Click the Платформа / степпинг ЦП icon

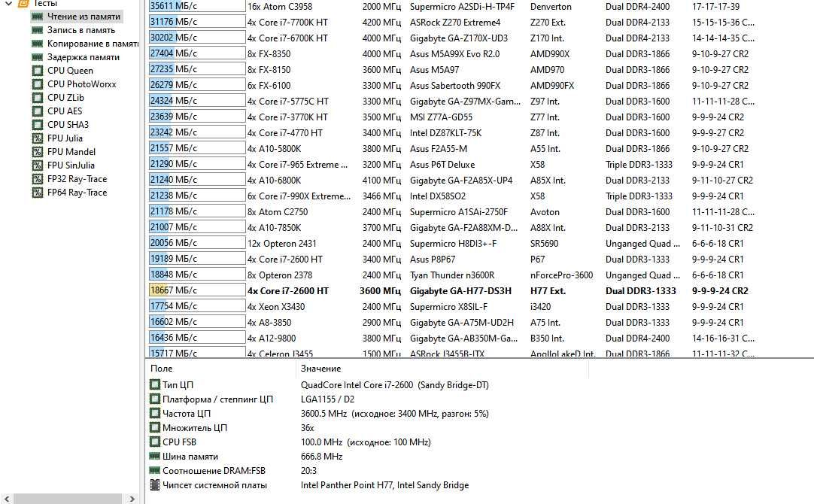[155, 399]
